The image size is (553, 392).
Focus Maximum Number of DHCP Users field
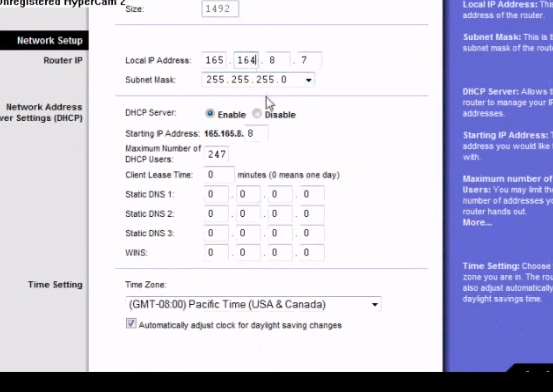pos(217,154)
